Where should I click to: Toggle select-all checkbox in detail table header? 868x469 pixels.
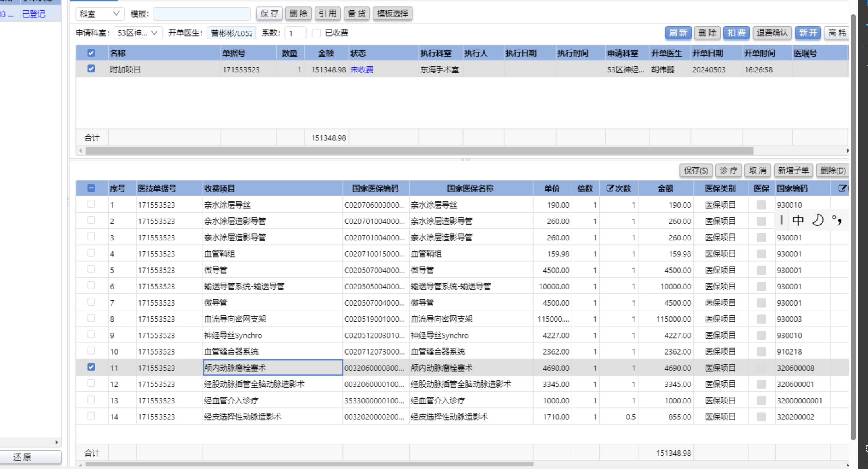(x=91, y=188)
